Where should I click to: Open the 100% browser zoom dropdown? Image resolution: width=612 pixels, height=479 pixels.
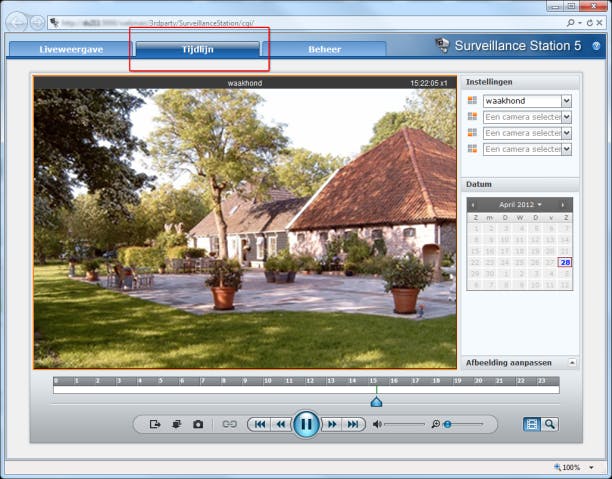point(591,467)
